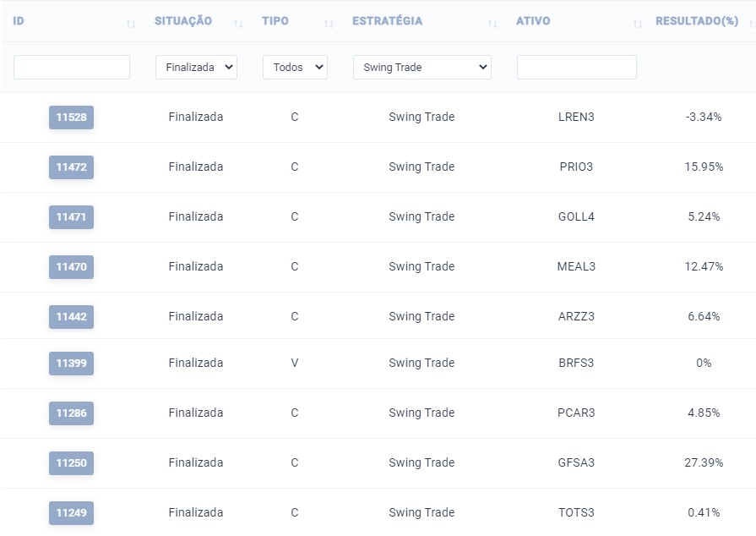Open operation 11250 for GFSA3
This screenshot has height=536, width=756.
71,463
